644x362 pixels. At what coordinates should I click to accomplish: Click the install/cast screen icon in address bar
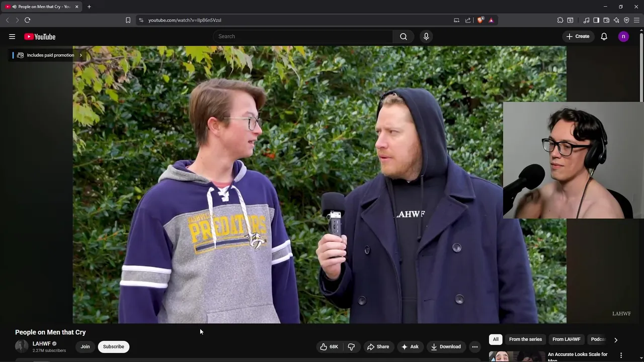[456, 20]
